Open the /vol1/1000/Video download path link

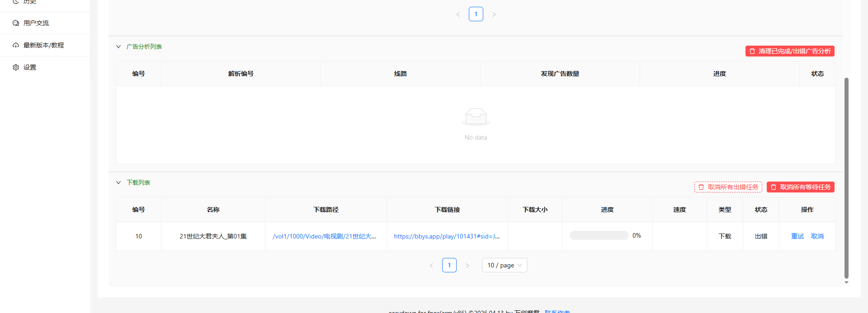[324, 236]
